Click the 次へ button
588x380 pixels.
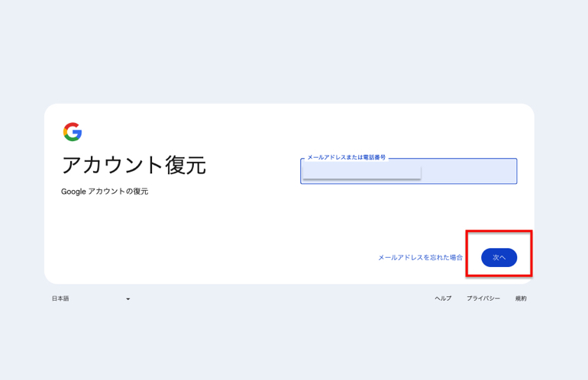pyautogui.click(x=499, y=258)
